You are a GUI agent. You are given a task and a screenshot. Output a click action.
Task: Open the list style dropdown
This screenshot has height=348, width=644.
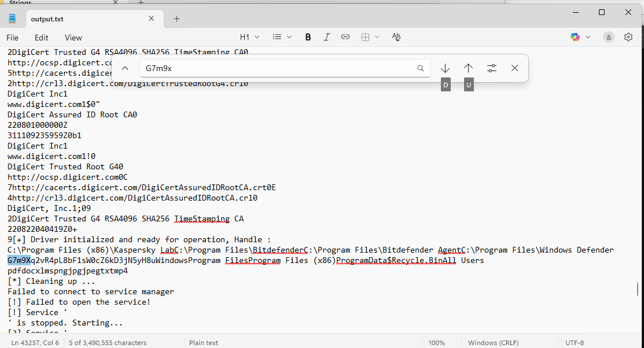pos(282,37)
